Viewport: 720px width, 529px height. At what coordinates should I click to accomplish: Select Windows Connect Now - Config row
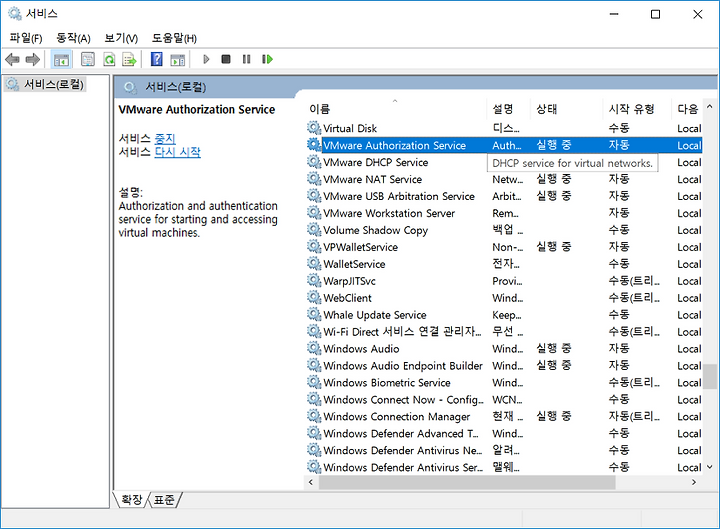(x=504, y=400)
